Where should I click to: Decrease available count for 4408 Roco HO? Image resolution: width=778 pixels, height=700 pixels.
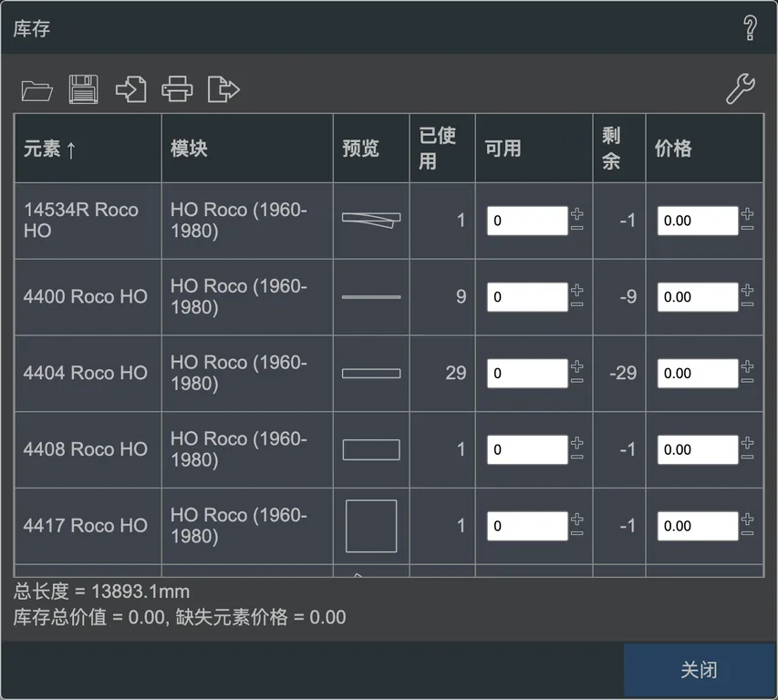tap(576, 457)
